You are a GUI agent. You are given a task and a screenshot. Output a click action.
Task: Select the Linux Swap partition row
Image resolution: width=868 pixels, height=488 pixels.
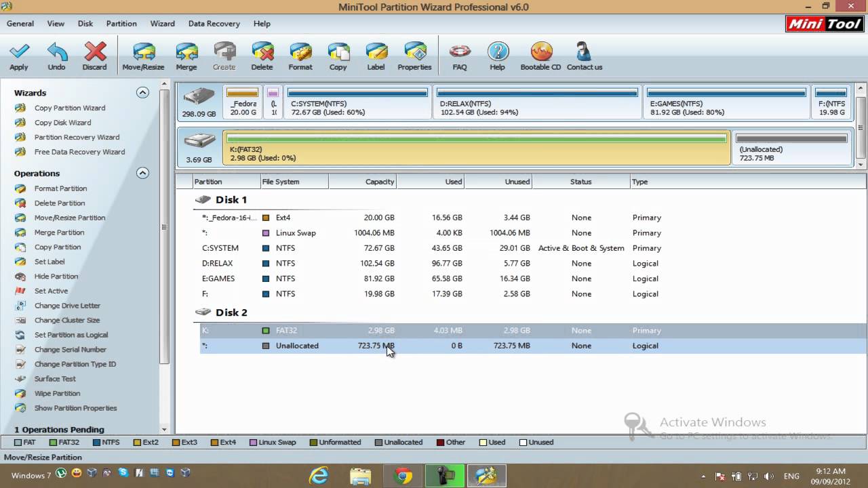[x=533, y=233]
